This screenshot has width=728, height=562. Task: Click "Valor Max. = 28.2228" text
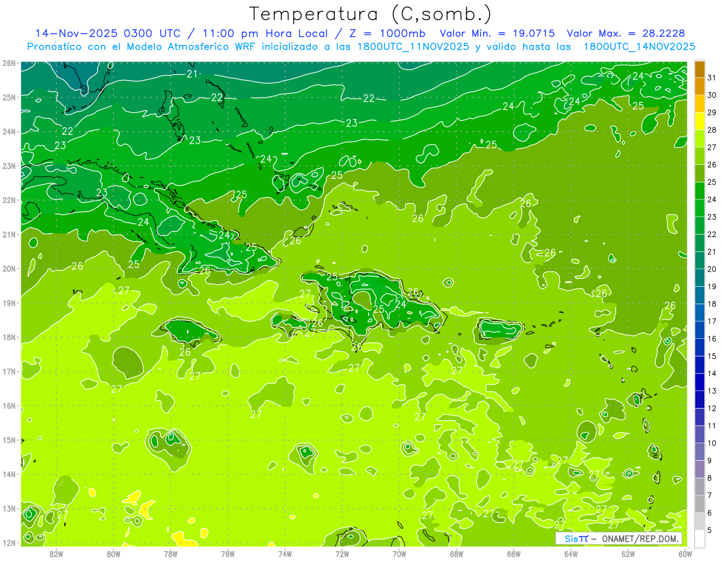pyautogui.click(x=626, y=33)
